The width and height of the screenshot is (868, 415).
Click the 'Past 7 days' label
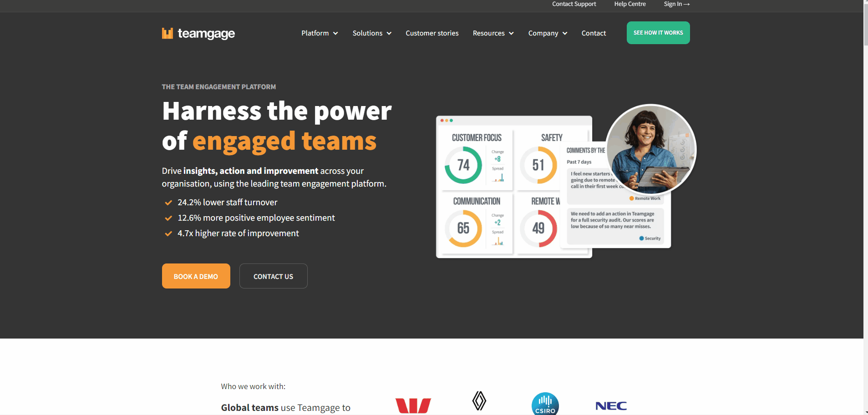click(x=579, y=162)
